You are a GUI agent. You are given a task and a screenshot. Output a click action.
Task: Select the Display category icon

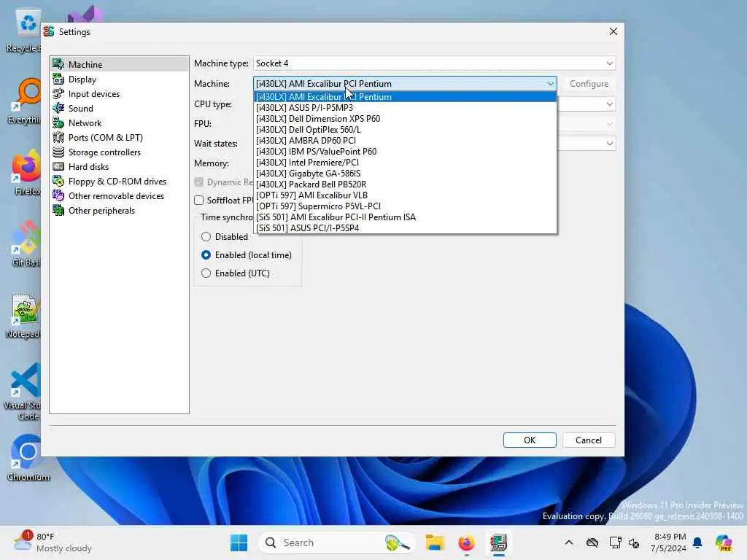tap(58, 79)
